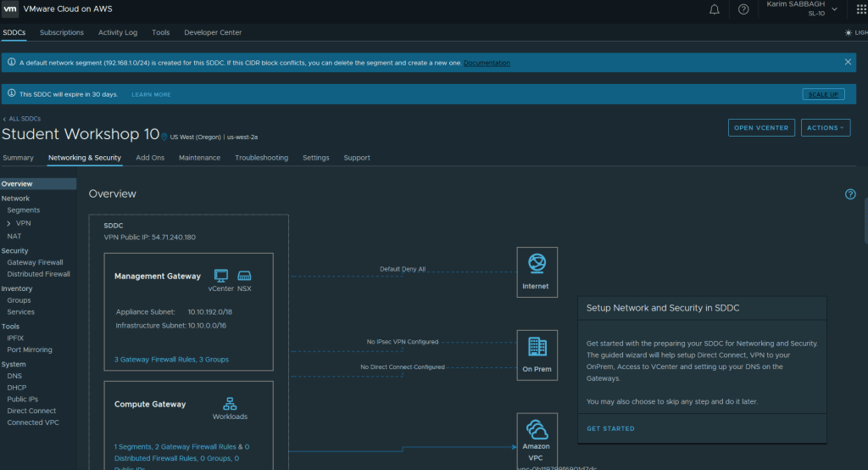The image size is (868, 470).
Task: Select Gateway Firewall in the sidebar
Action: click(35, 263)
